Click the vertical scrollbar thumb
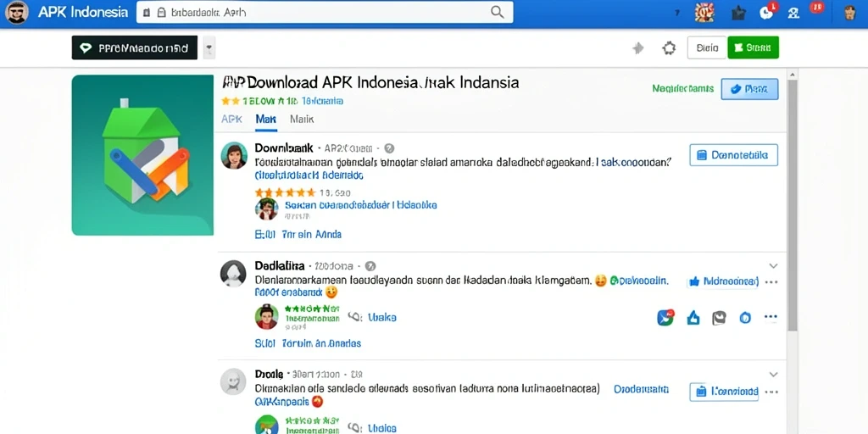Screen dimensions: 868x434 (x=793, y=205)
